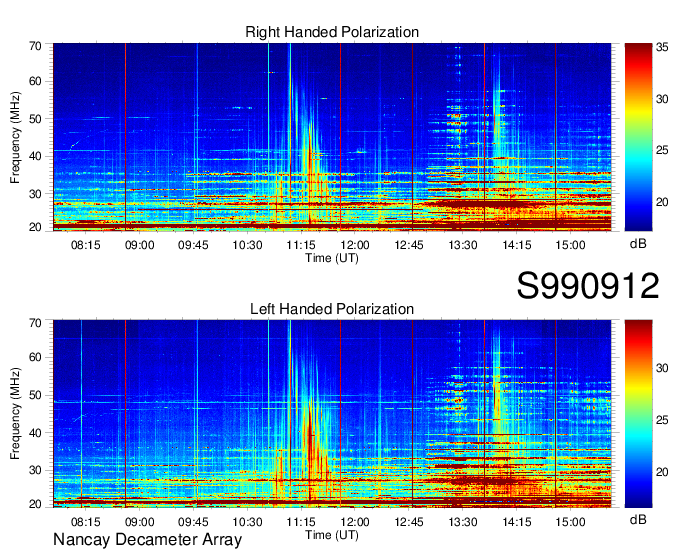The width and height of the screenshot is (680, 552).
Task: Click the 35 value on right-handed color bar
Action: click(662, 47)
